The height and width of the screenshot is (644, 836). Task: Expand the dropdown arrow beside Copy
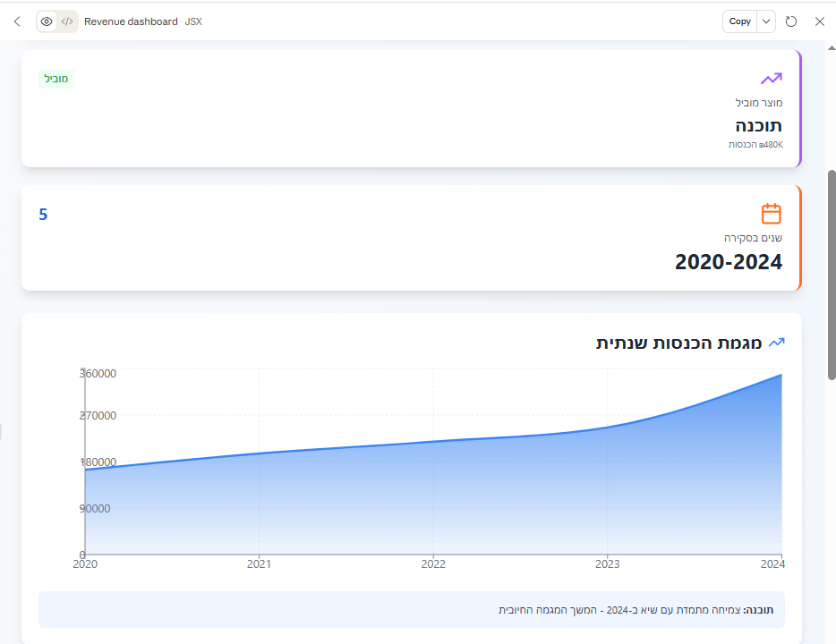coord(766,21)
